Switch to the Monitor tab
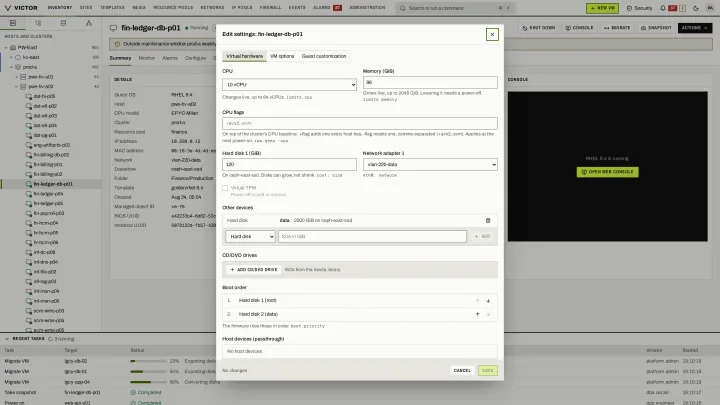Viewport: 720px width, 405px height. tap(147, 58)
